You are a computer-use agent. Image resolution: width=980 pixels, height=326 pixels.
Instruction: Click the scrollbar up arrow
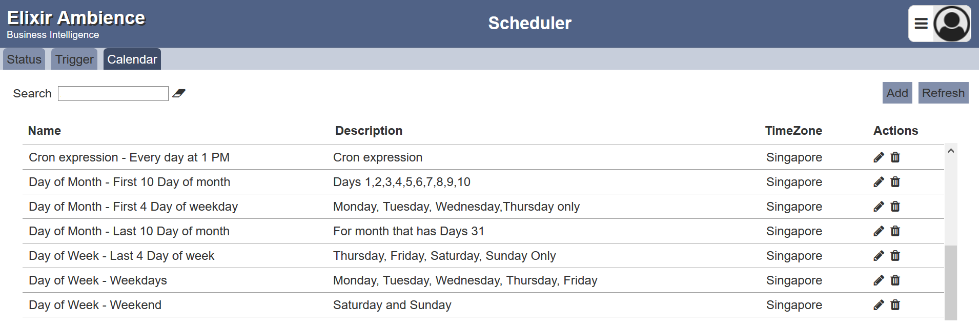951,151
